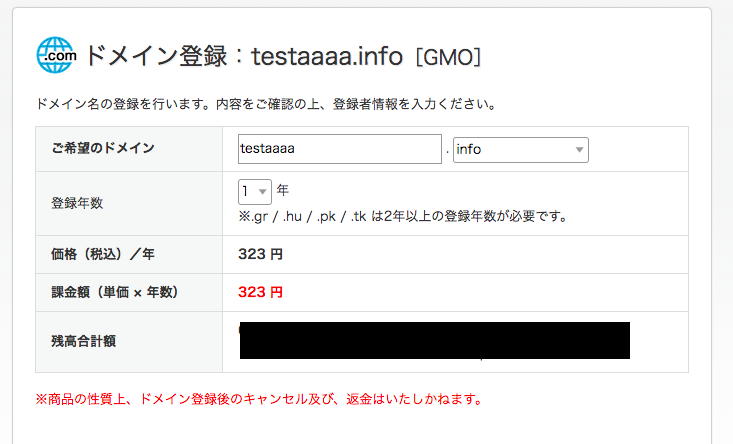The height and width of the screenshot is (444, 733).
Task: Click the red 323 円 charge amount
Action: coord(260,292)
